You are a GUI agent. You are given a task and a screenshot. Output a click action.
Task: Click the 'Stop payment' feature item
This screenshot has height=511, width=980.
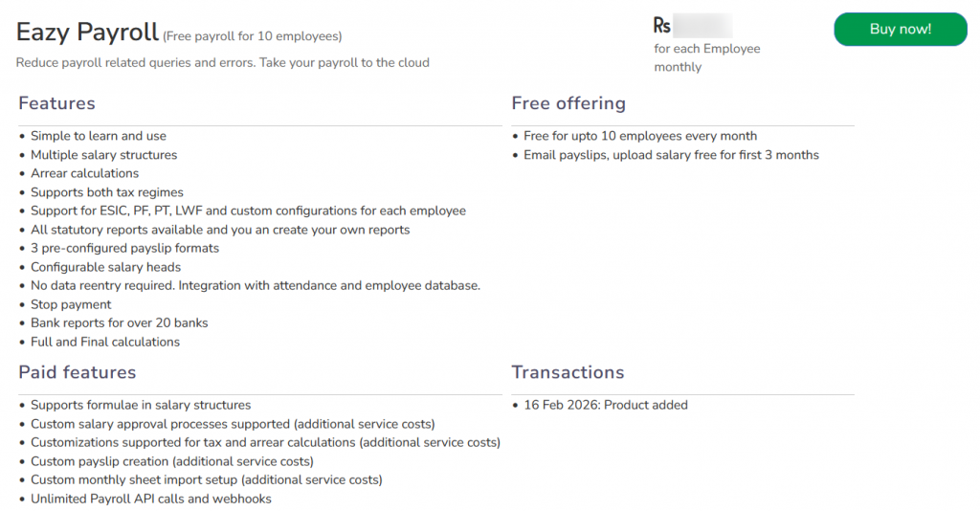71,304
